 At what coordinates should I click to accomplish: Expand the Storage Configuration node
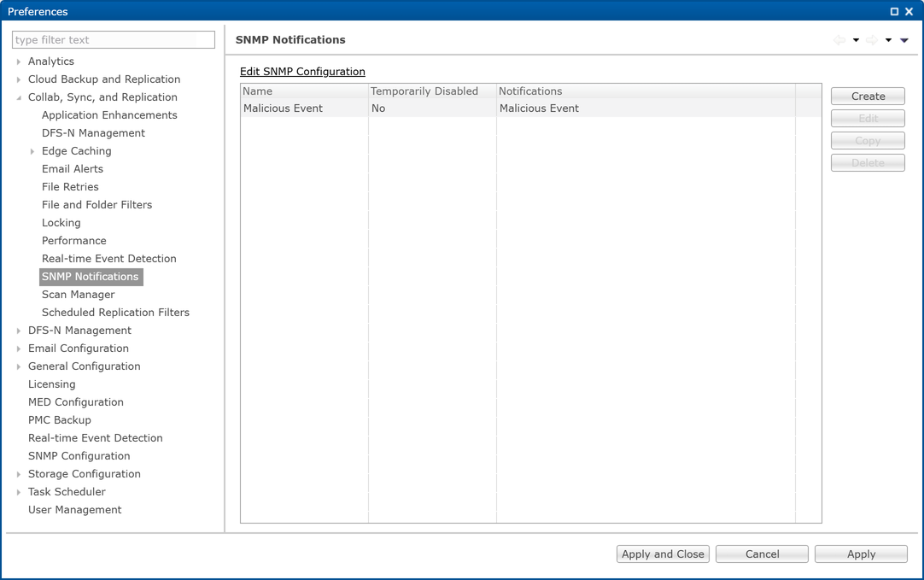click(x=19, y=474)
